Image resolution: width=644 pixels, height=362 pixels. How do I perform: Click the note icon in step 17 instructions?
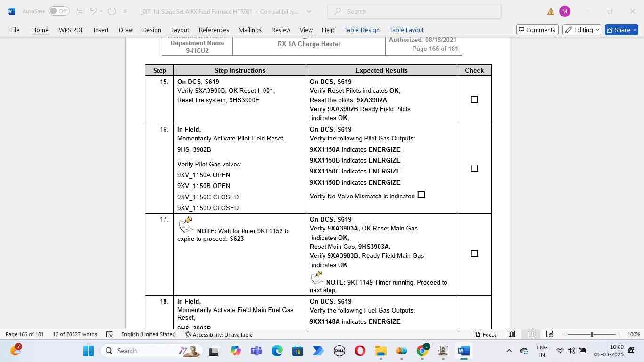186,225
